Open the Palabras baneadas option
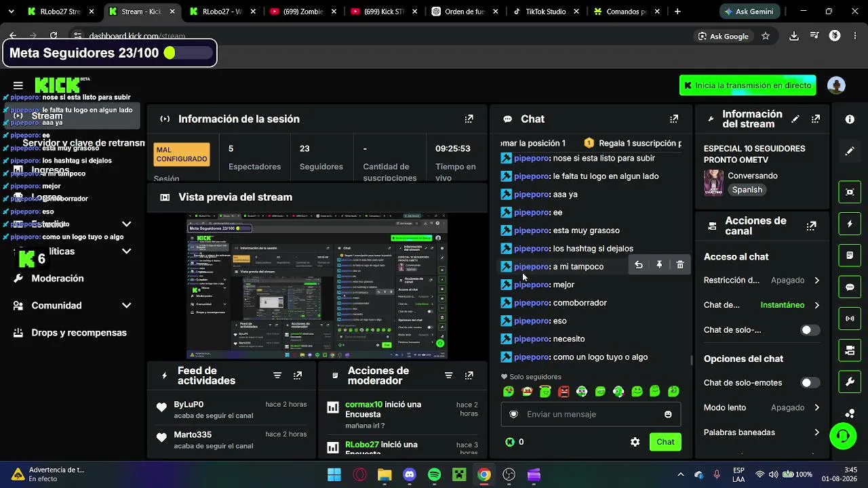Viewport: 868px width, 488px height. click(762, 432)
